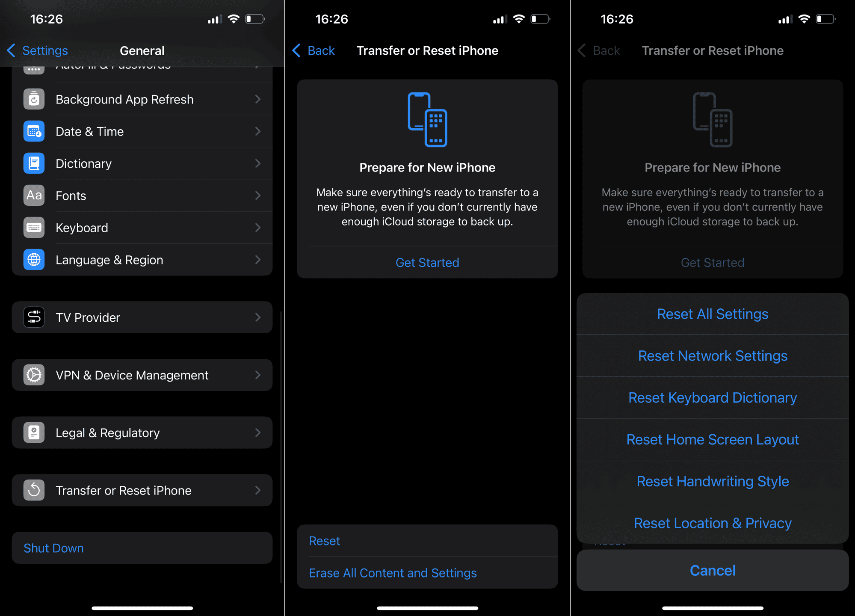Expand Transfer or Reset iPhone chevron
855x616 pixels.
point(257,490)
